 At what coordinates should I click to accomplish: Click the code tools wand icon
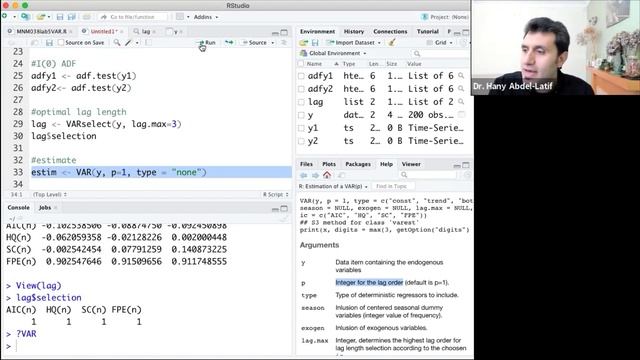(x=128, y=42)
